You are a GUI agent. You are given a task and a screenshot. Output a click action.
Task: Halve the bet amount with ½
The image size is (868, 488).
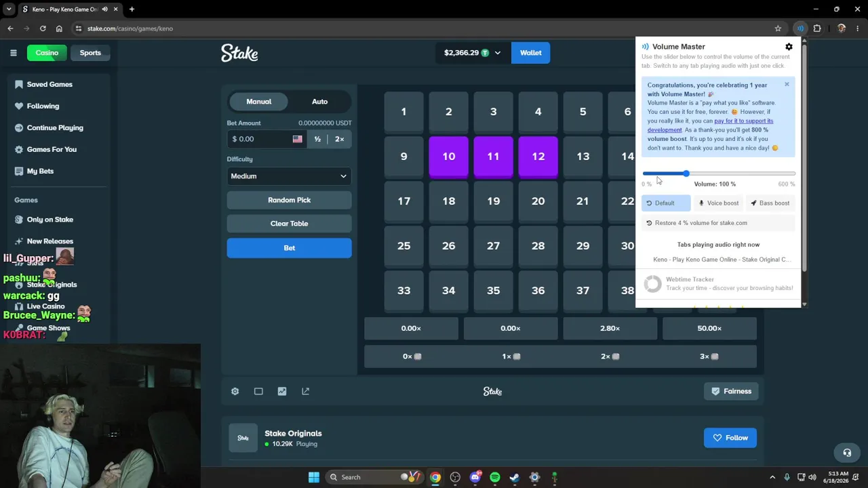tap(317, 139)
